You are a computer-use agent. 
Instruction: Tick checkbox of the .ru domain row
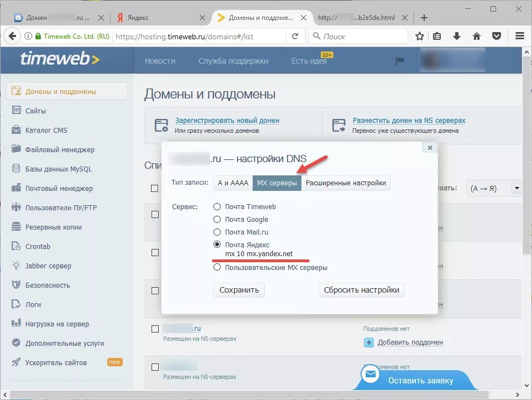155,329
